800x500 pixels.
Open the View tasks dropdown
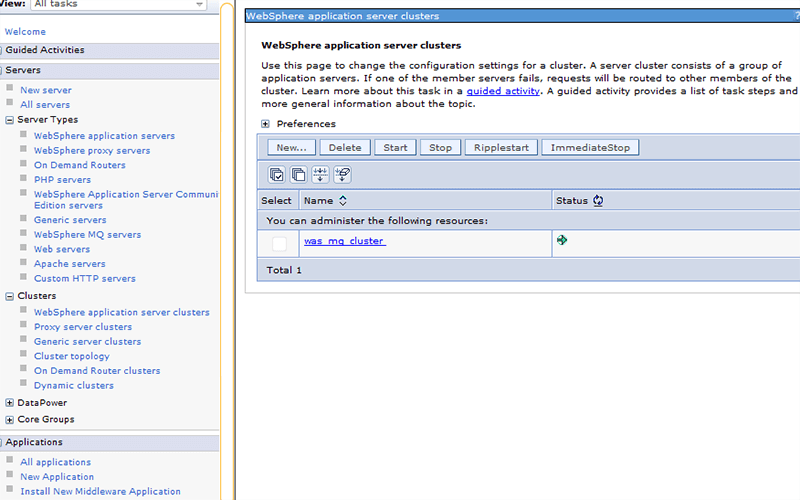(119, 4)
